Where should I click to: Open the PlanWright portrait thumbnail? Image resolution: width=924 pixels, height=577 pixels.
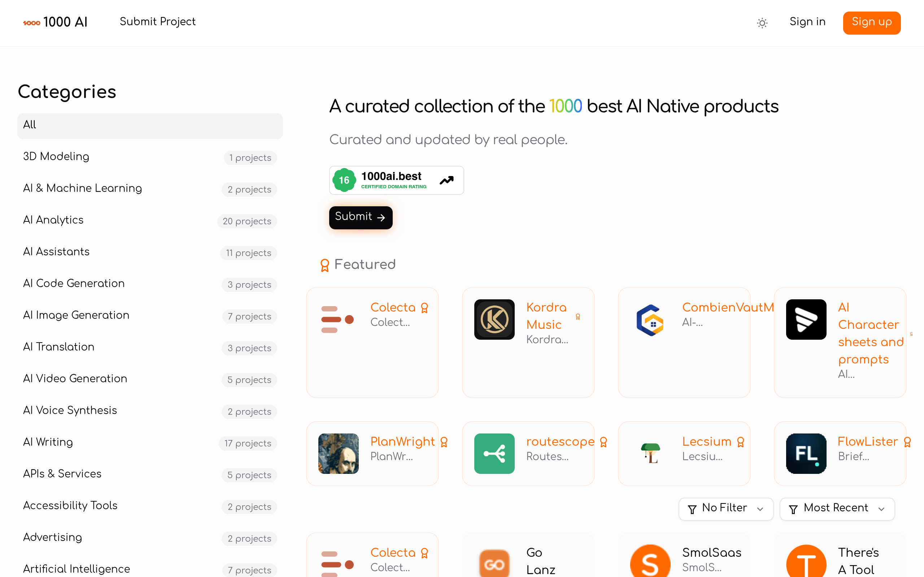[338, 453]
